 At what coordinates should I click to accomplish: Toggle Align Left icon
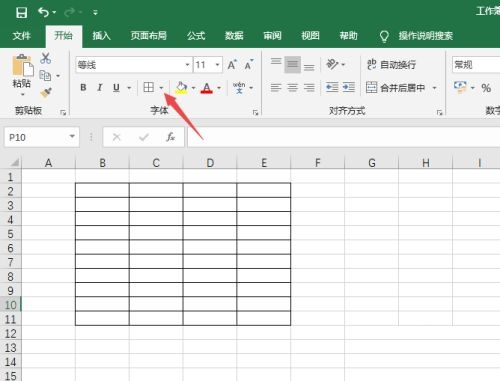[276, 88]
